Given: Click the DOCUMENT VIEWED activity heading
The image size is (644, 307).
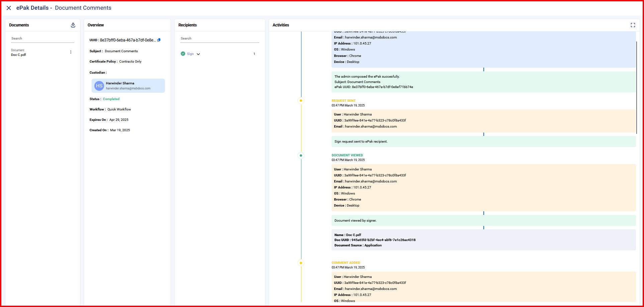Looking at the screenshot, I should click(x=347, y=155).
